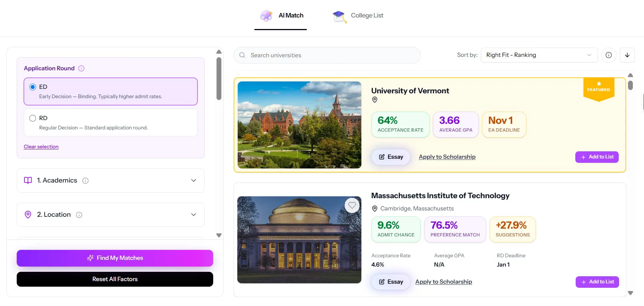644x306 pixels.
Task: Click Acceptance Rate 4.6% value
Action: 378,265
